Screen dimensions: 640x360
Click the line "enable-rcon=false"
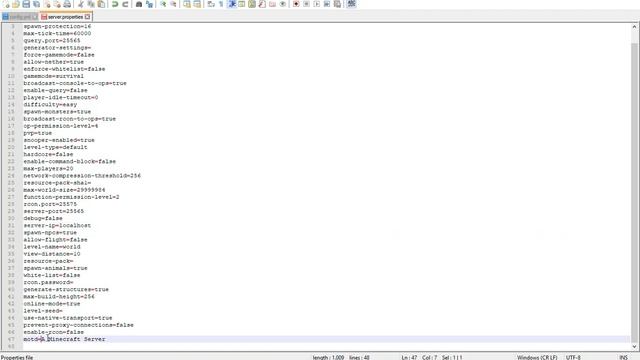coord(53,332)
